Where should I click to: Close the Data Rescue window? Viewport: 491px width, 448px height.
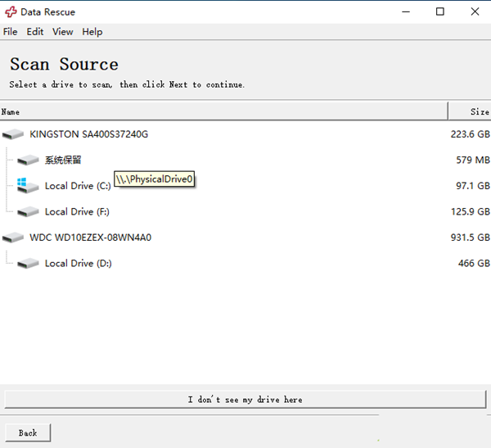(475, 12)
